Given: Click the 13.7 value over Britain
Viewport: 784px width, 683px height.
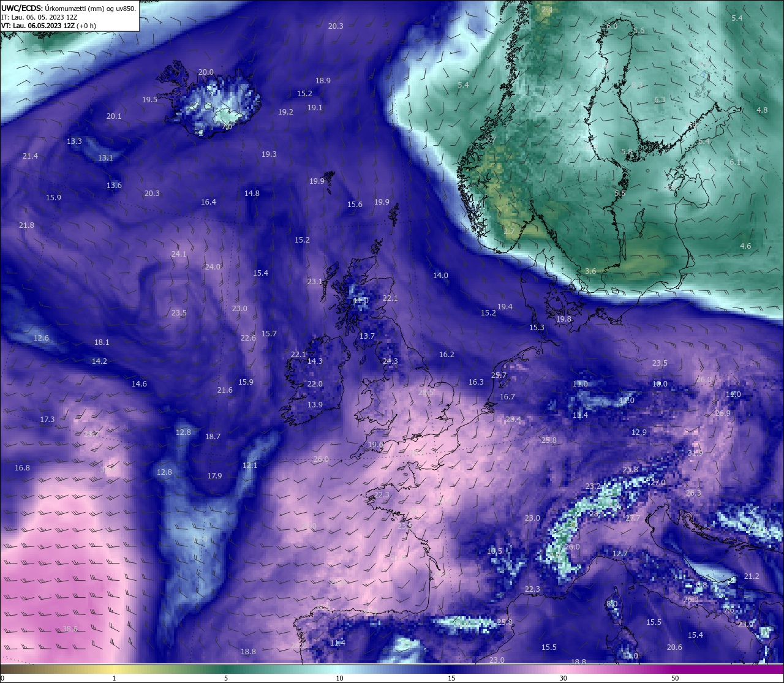Looking at the screenshot, I should click(367, 336).
